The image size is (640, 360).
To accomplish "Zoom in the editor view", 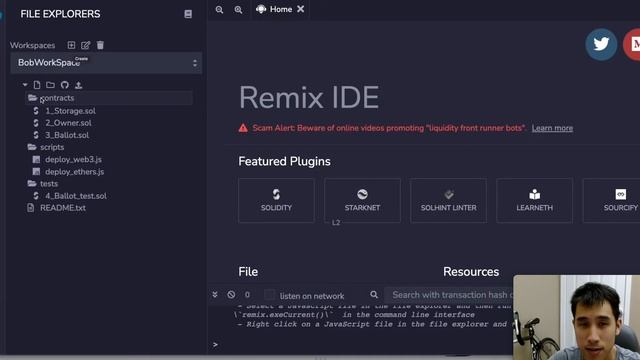I will 238,9.
